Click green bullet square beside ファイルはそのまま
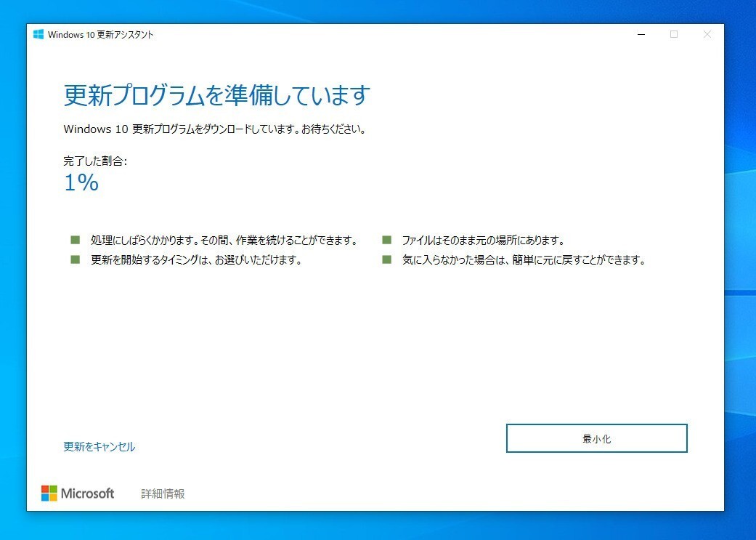Screen dimensions: 756x540 386,239
